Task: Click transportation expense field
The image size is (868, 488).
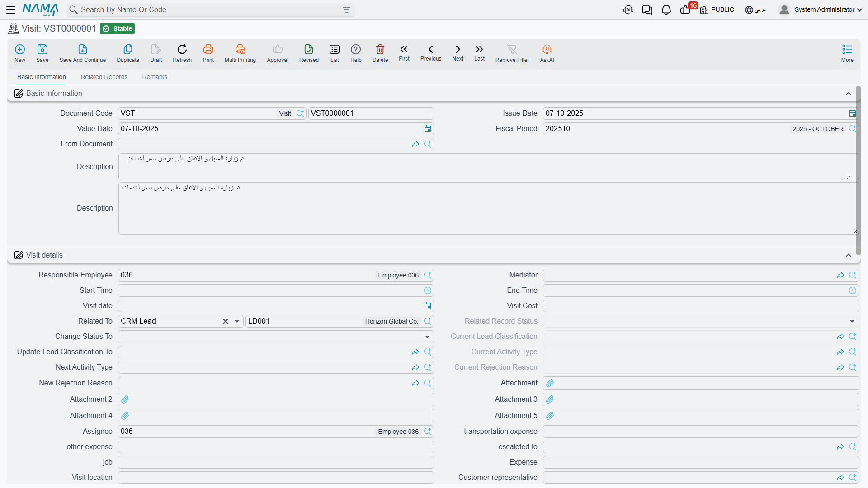Action: [700, 432]
